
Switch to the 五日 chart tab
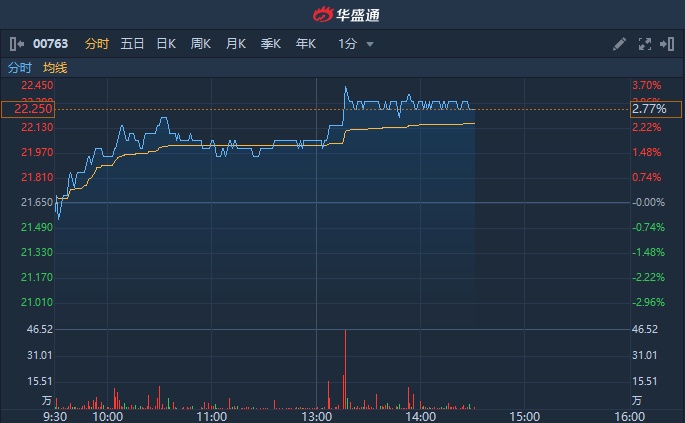click(x=132, y=44)
